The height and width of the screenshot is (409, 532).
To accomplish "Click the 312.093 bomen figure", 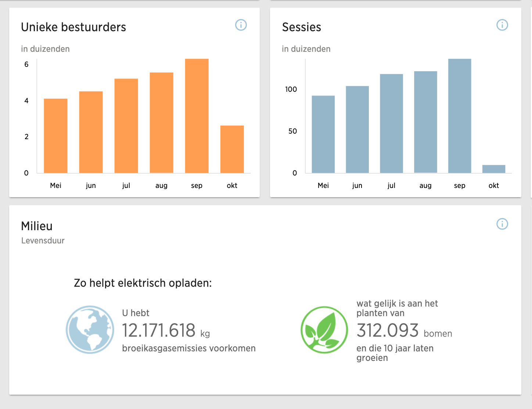I will 388,330.
